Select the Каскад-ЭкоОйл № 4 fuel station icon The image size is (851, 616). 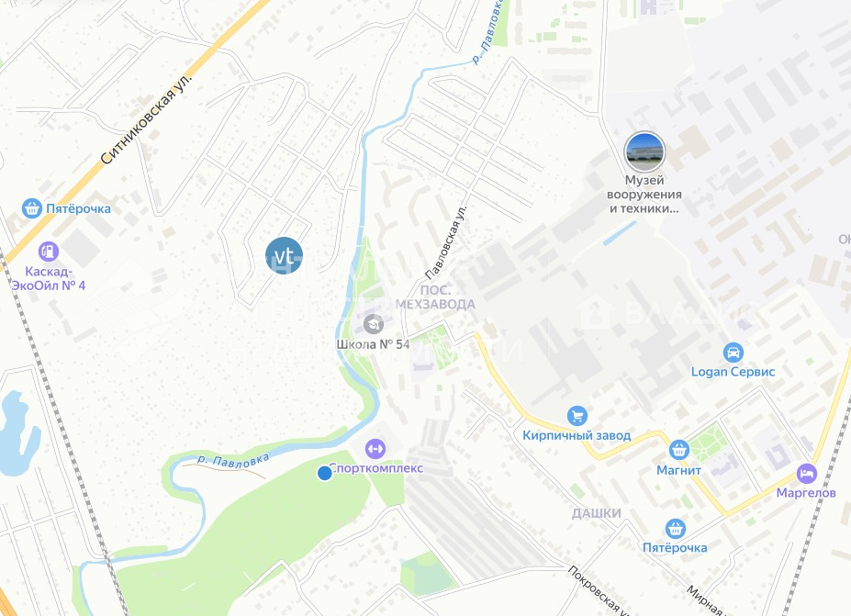coord(49,252)
